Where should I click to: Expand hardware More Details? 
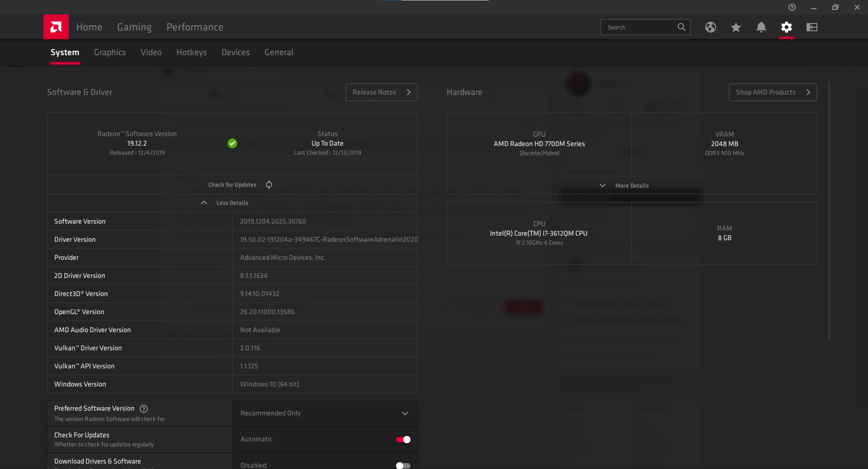(x=624, y=186)
